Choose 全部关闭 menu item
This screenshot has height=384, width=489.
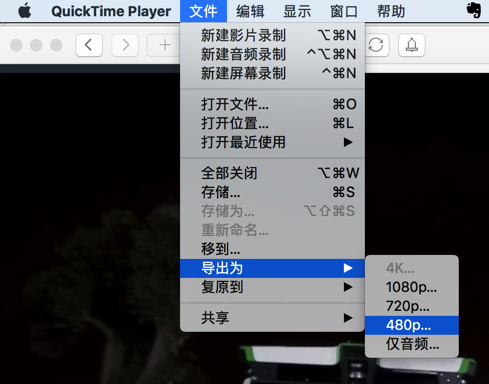(272, 173)
